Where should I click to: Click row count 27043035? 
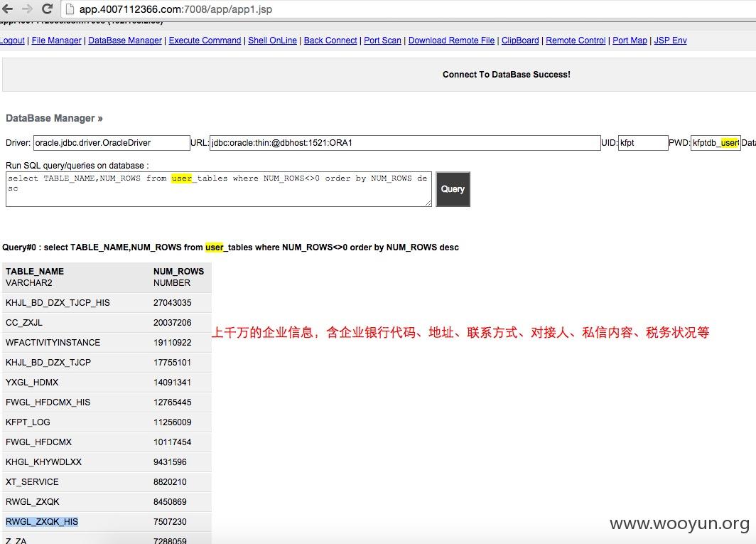point(173,303)
